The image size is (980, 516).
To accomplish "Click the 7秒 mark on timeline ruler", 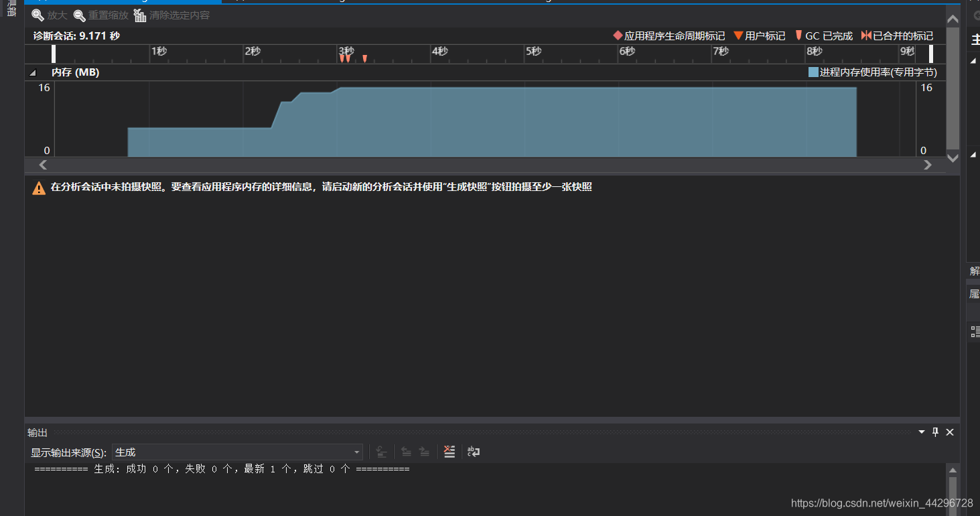I will pos(721,52).
